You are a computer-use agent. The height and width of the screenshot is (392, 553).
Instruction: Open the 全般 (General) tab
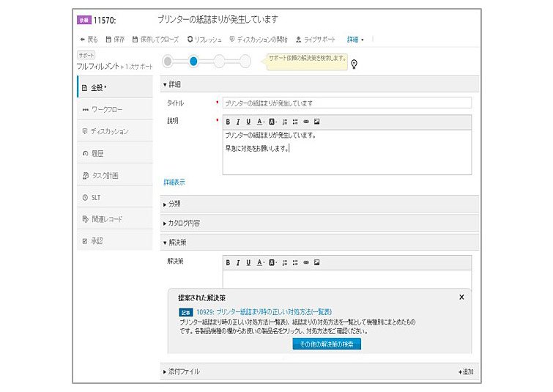(115, 87)
